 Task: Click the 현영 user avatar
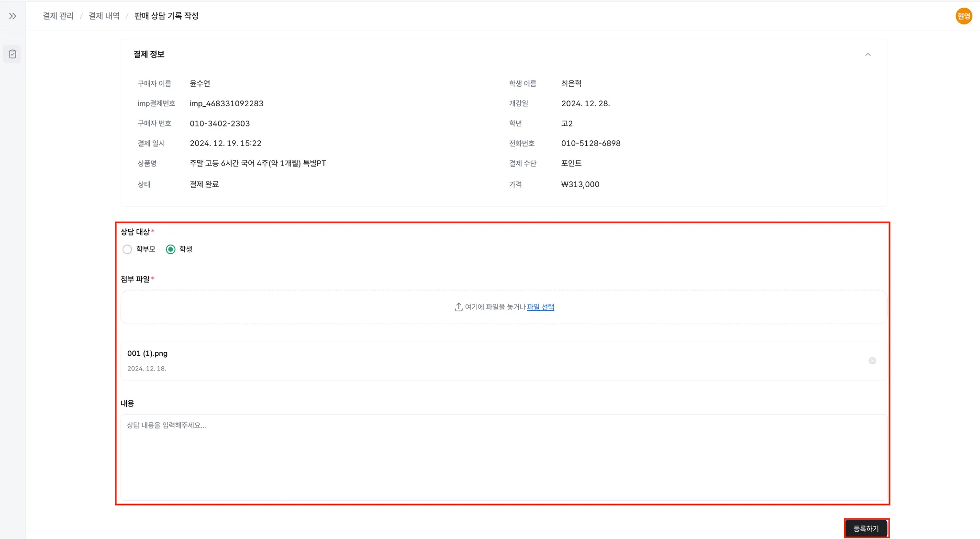[963, 16]
